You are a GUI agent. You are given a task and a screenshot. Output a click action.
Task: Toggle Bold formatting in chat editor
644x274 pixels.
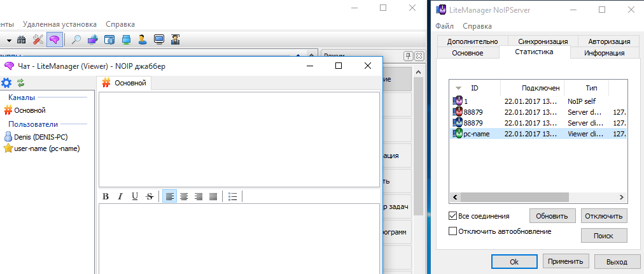pos(106,197)
